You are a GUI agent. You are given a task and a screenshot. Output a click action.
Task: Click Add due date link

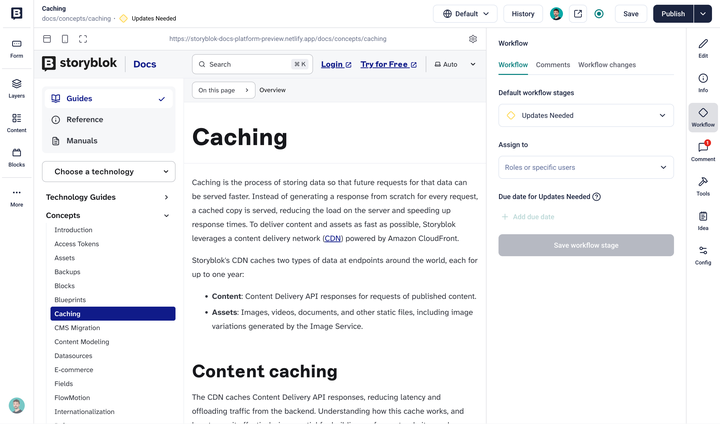click(528, 217)
